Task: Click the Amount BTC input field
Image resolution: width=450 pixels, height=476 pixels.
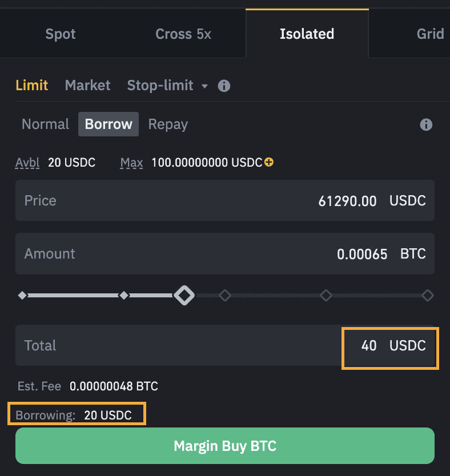Action: [224, 254]
